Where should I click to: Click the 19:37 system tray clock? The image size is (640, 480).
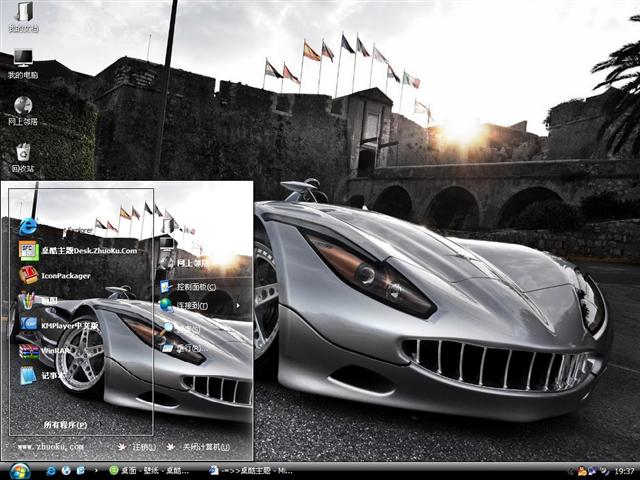624,470
